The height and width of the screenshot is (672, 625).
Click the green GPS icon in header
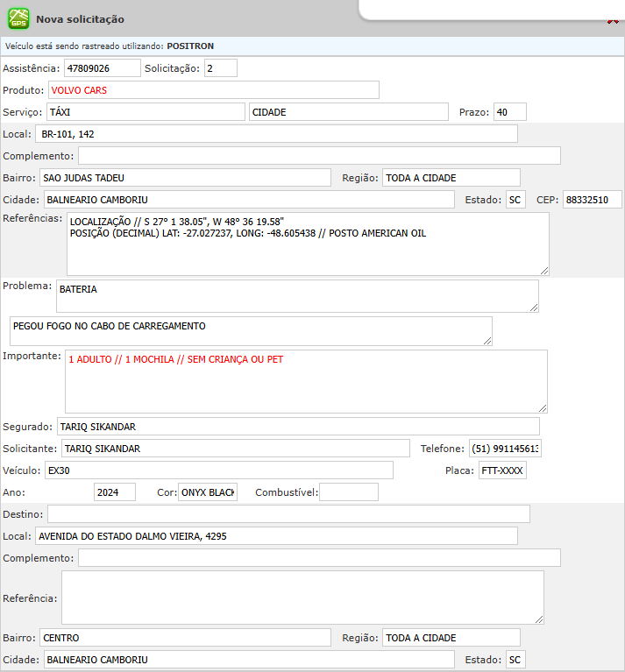[x=18, y=18]
